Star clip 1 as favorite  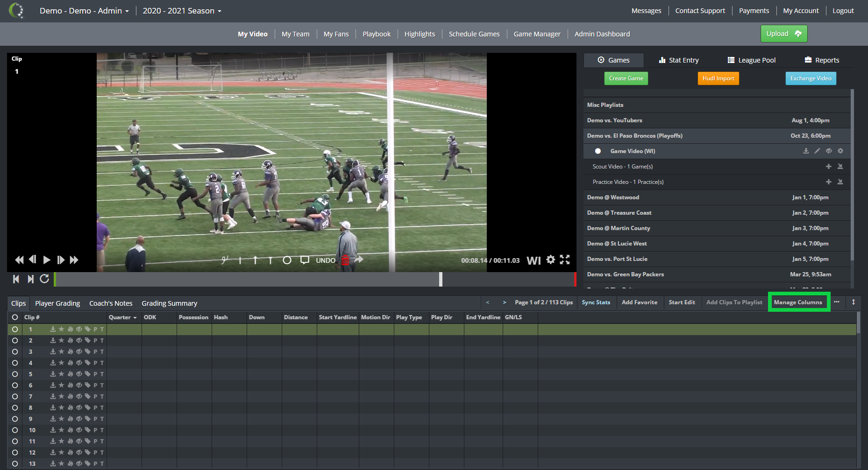[61, 329]
